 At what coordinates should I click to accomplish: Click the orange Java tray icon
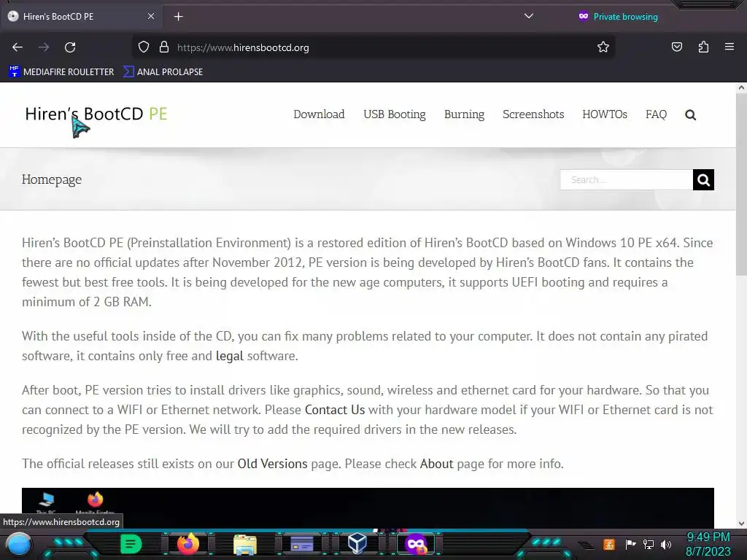pos(609,544)
